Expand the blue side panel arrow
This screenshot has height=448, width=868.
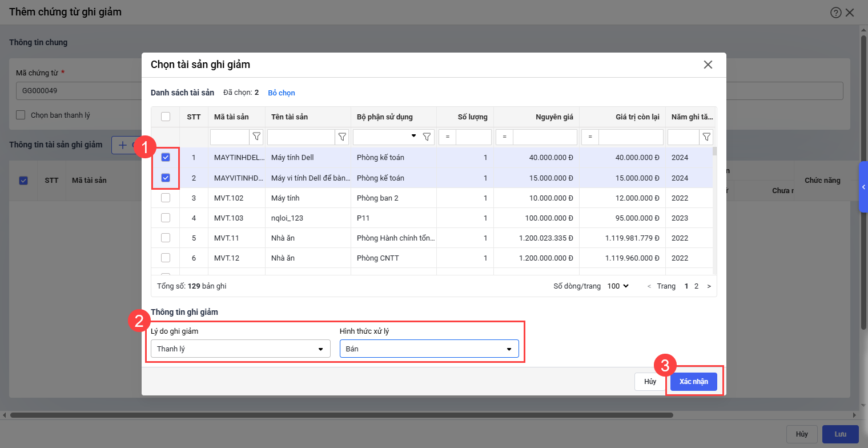(x=863, y=187)
